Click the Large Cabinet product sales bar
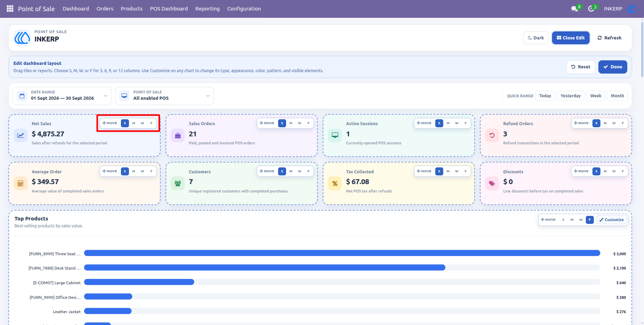This screenshot has height=325, width=644. pyautogui.click(x=139, y=282)
